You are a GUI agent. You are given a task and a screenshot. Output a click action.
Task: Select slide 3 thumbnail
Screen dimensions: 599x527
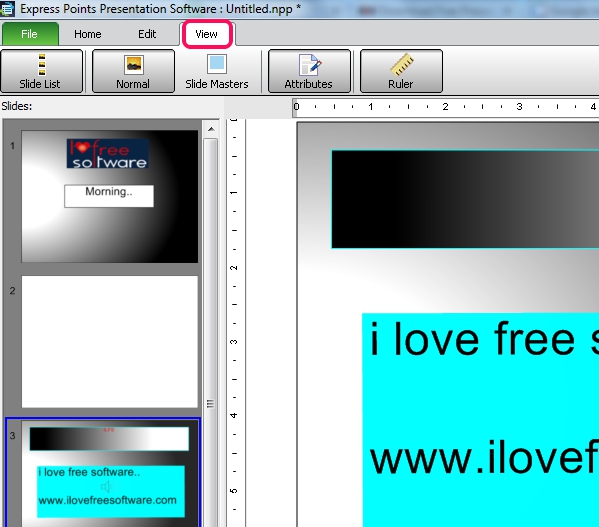click(103, 473)
